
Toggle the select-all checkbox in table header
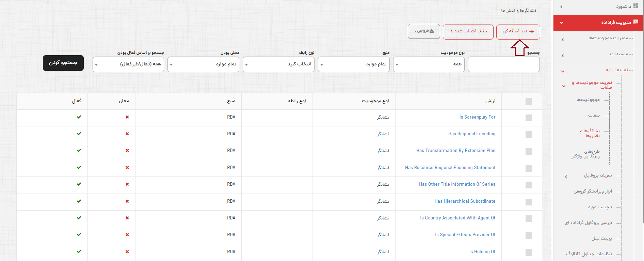point(529,102)
